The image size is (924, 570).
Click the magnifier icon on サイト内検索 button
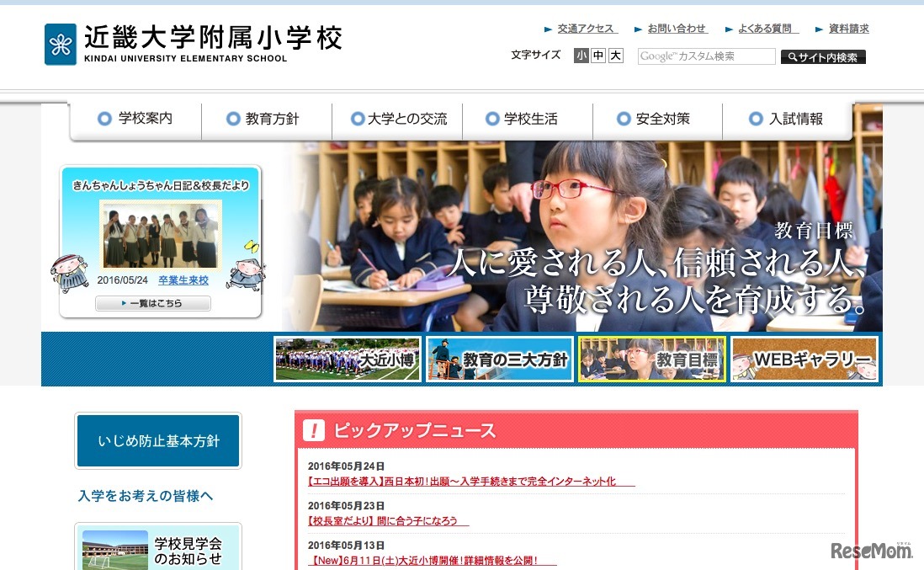coord(791,56)
